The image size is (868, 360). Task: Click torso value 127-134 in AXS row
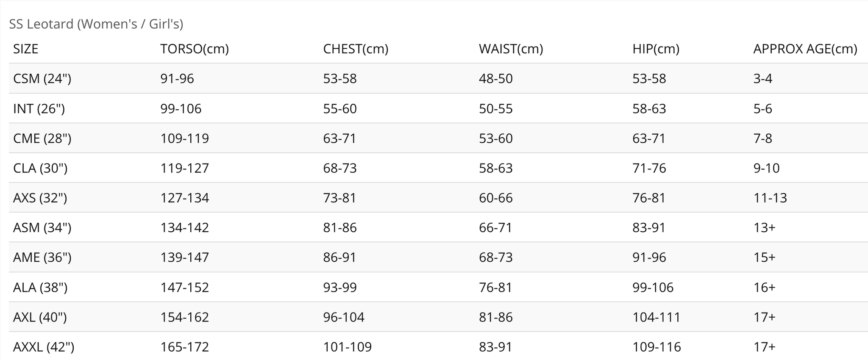[184, 198]
